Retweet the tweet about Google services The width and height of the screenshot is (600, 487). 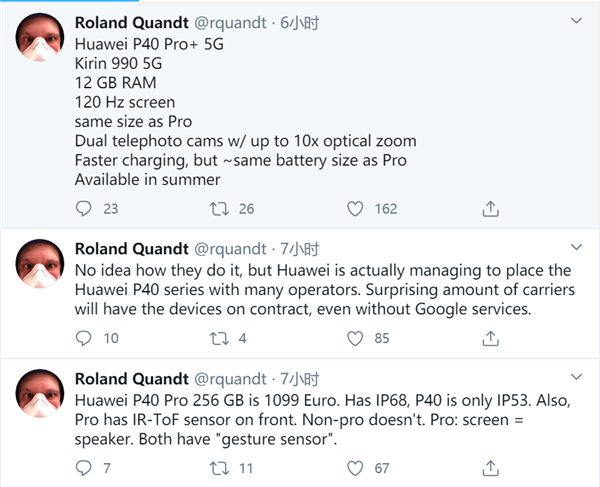pyautogui.click(x=217, y=338)
